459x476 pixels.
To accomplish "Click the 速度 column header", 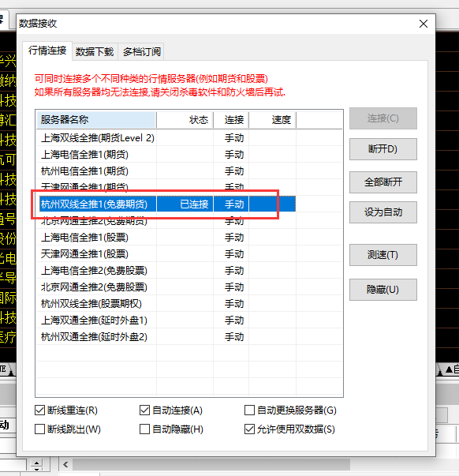I will click(x=272, y=120).
